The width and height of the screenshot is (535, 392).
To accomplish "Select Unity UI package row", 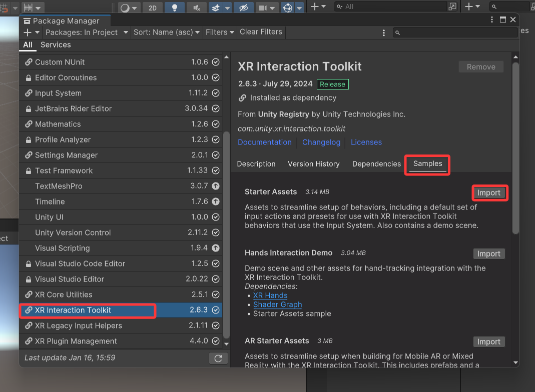I will click(x=121, y=217).
